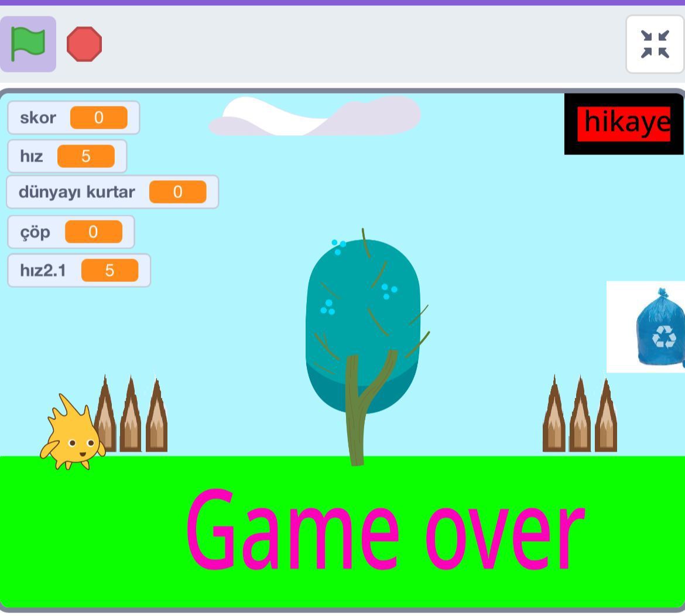Click the wooden spikes beside the creature
The image size is (685, 616).
[131, 414]
